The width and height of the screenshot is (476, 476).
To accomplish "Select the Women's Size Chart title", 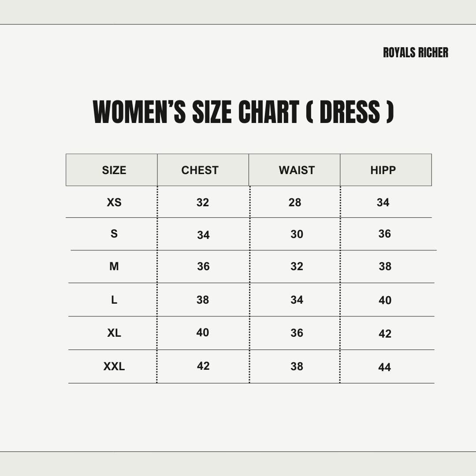I will (243, 112).
